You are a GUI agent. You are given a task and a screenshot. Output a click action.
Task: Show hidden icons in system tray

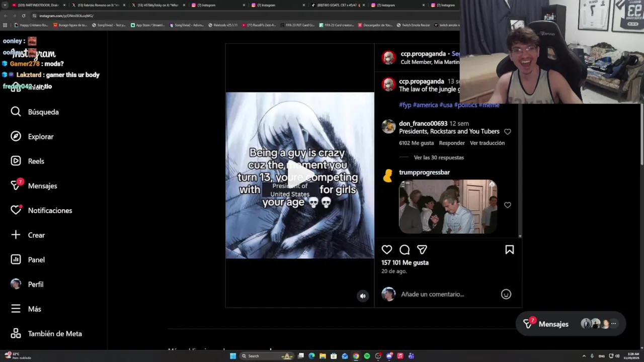pyautogui.click(x=584, y=356)
